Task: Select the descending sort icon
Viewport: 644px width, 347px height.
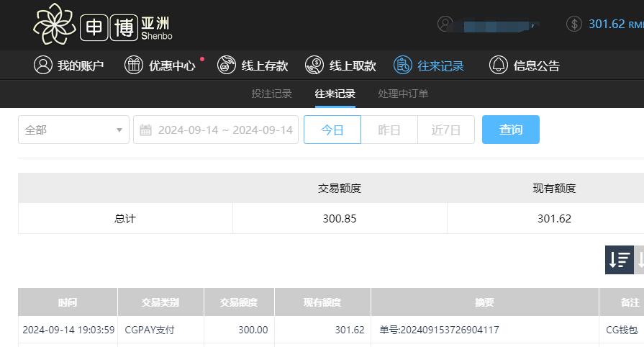Action: tap(620, 260)
